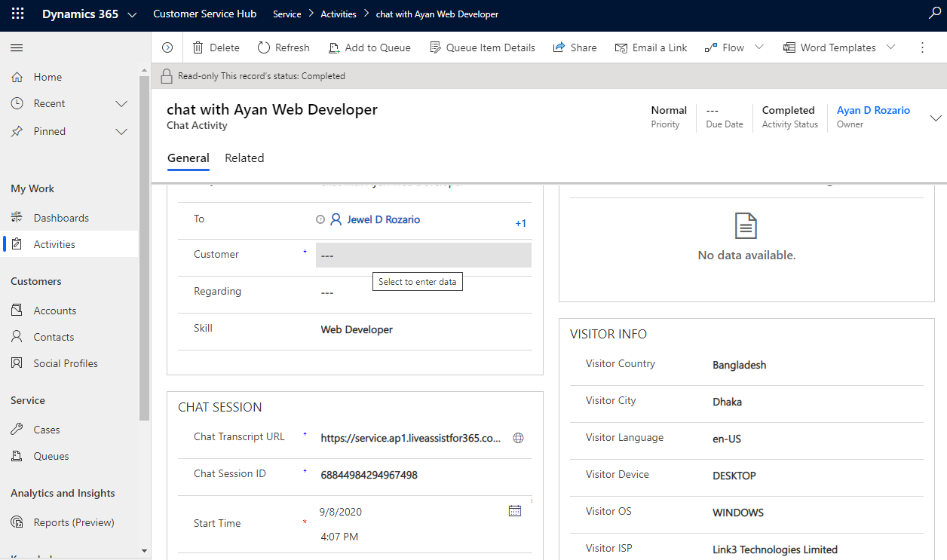This screenshot has height=560, width=947.
Task: Click the Regarding field value
Action: coord(327,292)
